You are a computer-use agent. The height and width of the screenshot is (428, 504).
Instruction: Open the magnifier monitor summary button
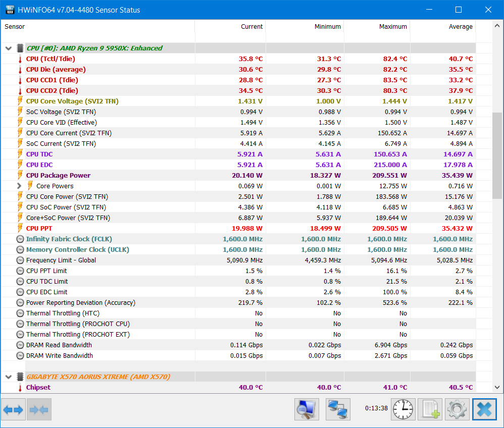(307, 409)
